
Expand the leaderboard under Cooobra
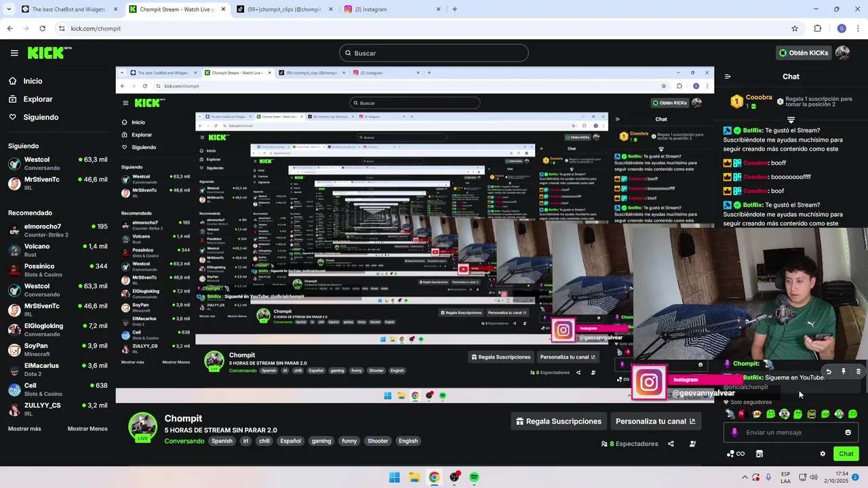(791, 120)
